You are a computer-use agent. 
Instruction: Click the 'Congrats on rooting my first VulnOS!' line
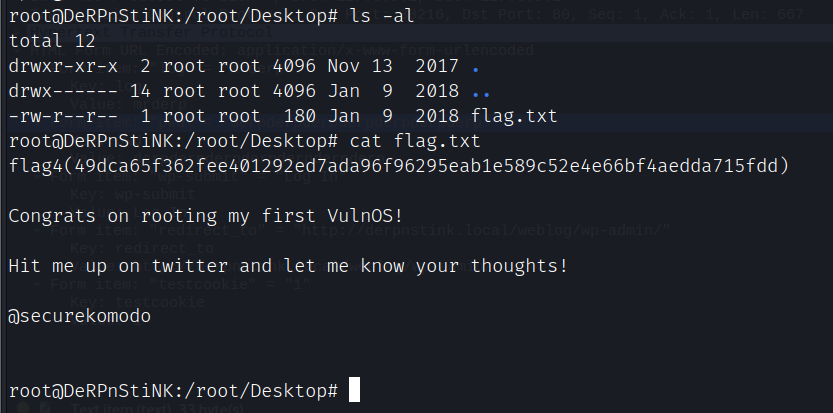[196, 215]
